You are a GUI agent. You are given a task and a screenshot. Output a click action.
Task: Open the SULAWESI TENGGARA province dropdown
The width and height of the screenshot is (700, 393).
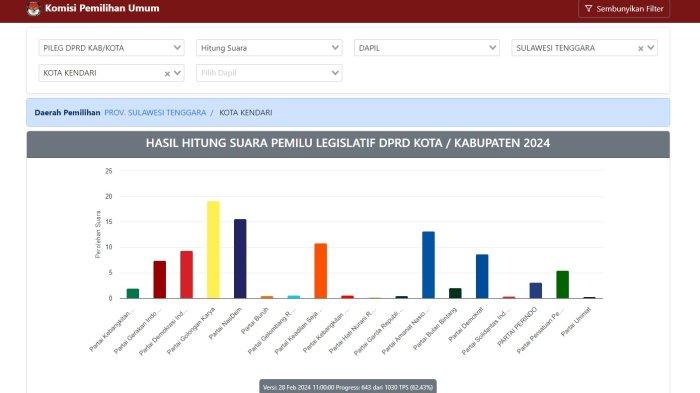(x=650, y=47)
